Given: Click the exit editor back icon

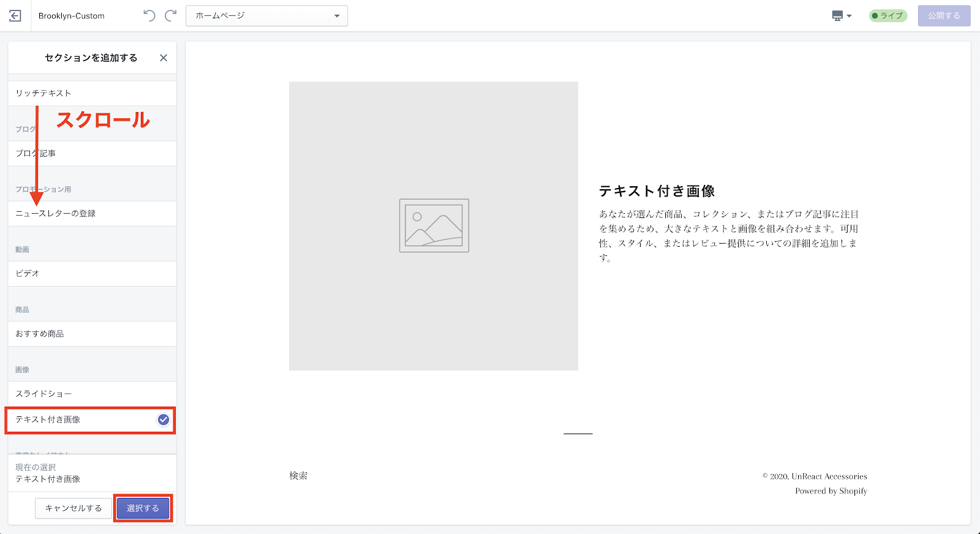Looking at the screenshot, I should click(15, 16).
